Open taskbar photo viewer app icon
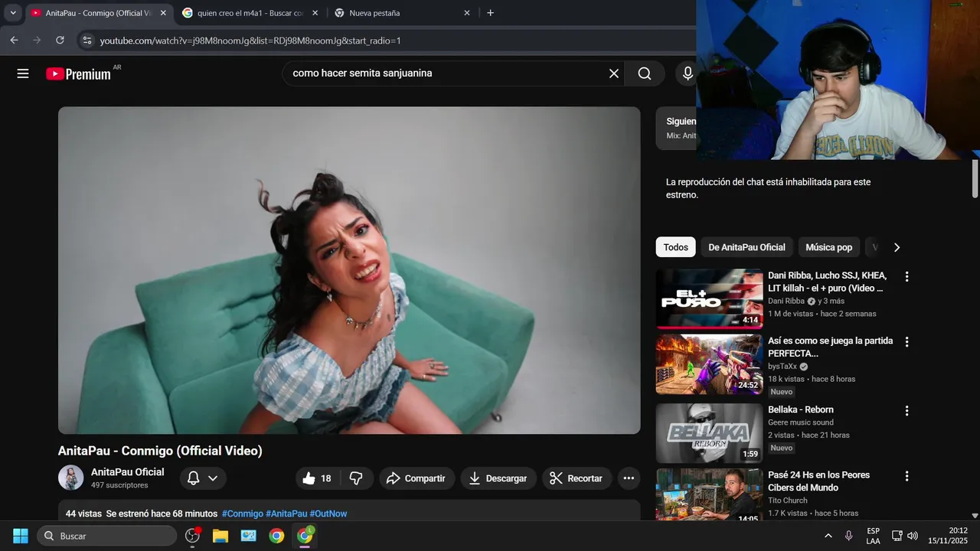This screenshot has width=980, height=551. coord(248,536)
